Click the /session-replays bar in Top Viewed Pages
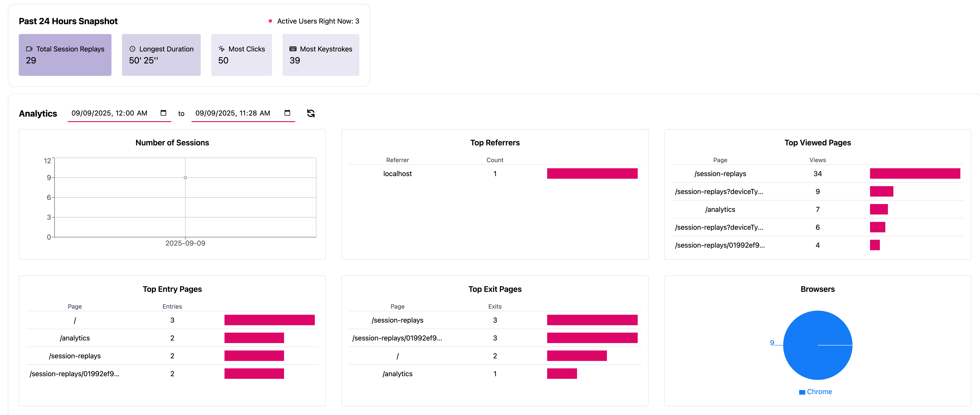The height and width of the screenshot is (415, 980). [x=915, y=174]
